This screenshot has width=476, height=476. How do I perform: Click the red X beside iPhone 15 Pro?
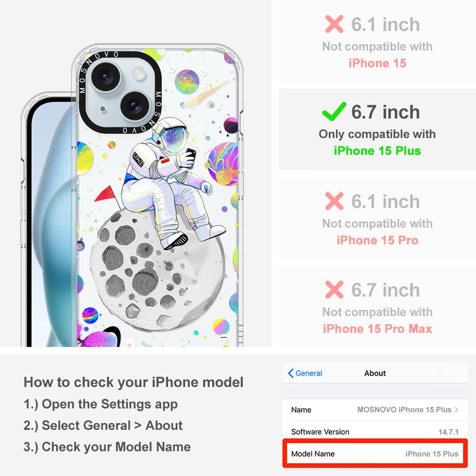coord(334,201)
